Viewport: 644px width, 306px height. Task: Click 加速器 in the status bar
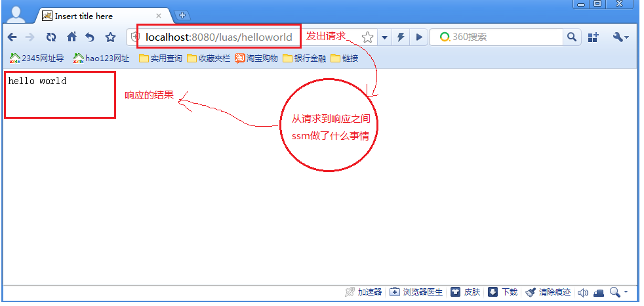click(x=363, y=292)
